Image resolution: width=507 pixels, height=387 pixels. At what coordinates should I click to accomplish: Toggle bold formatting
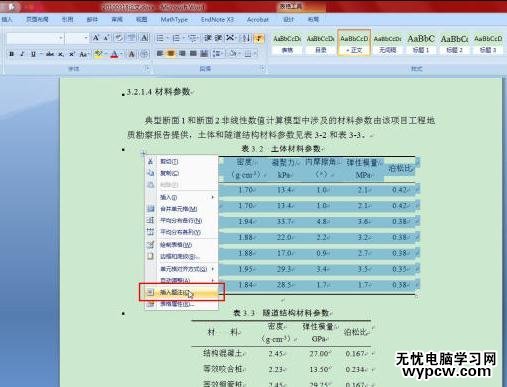tap(12, 54)
